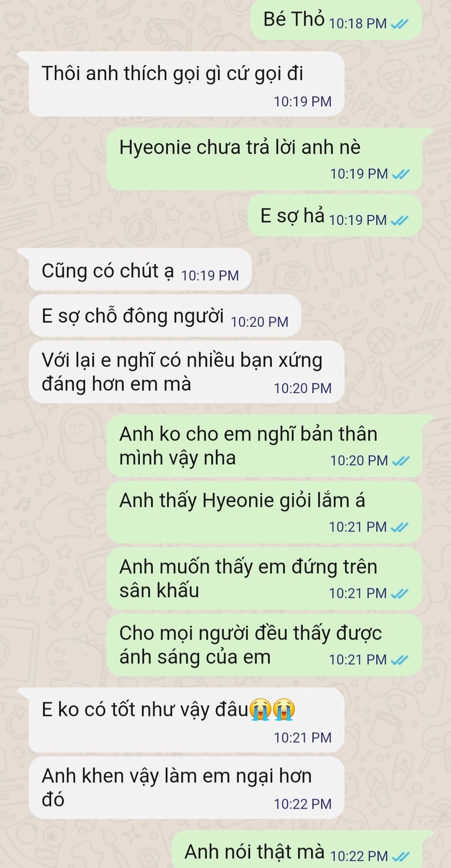Tap the text "Cho mọi người đều thấy được"
The width and height of the screenshot is (451, 868).
click(x=251, y=633)
